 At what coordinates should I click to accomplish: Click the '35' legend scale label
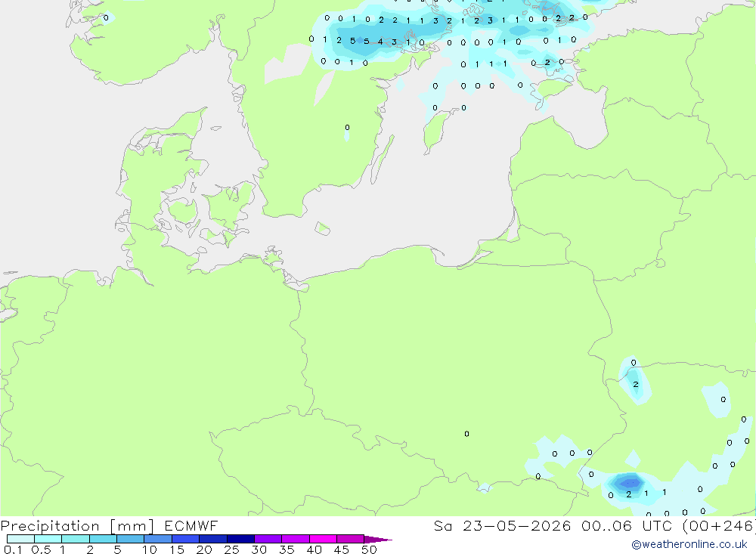(x=287, y=549)
